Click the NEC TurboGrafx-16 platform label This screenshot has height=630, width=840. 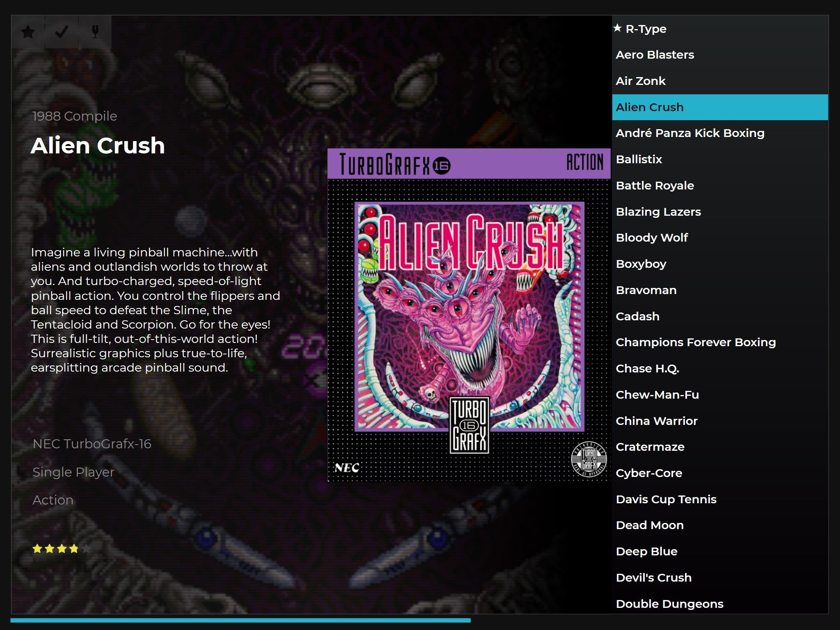(x=92, y=444)
